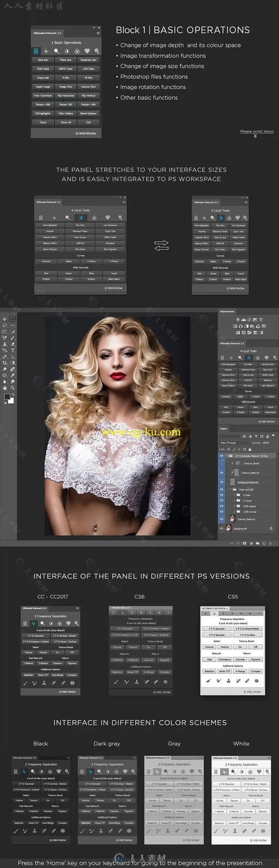Toggle visibility of 2 DB Layers group
279x868 pixels.
222,506
